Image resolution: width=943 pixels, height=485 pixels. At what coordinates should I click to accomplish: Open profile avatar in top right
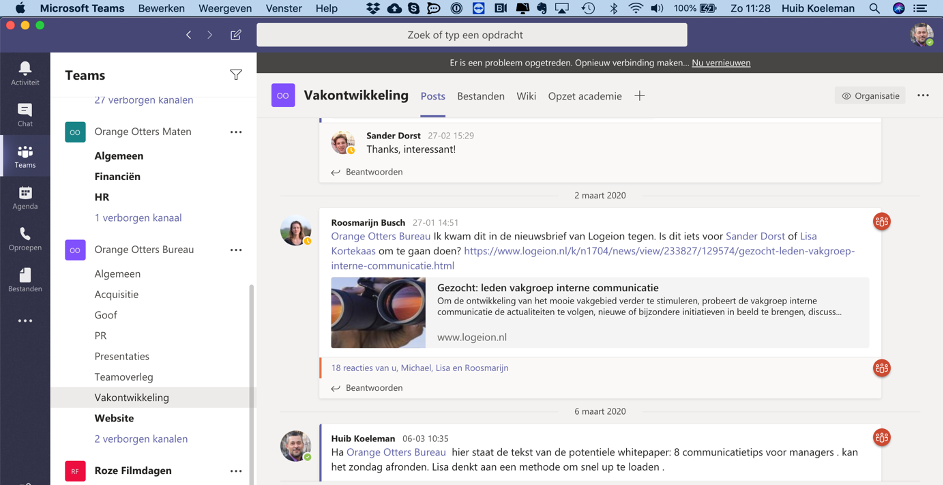[921, 35]
